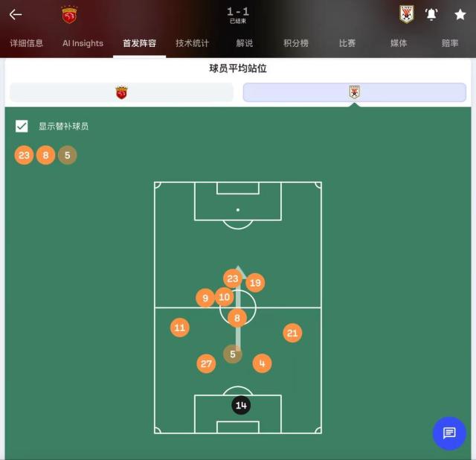Select player number 11 on pitch
Viewport: 476px width, 460px height.
180,328
